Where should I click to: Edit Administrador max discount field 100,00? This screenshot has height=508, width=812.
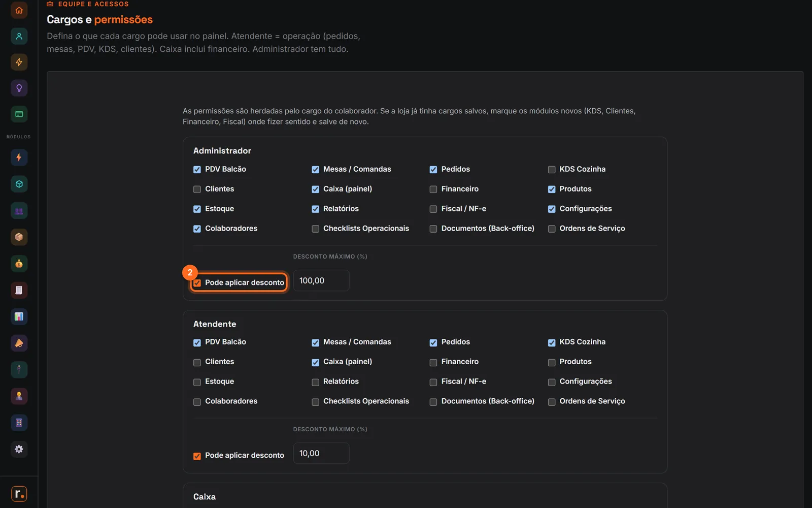[321, 280]
